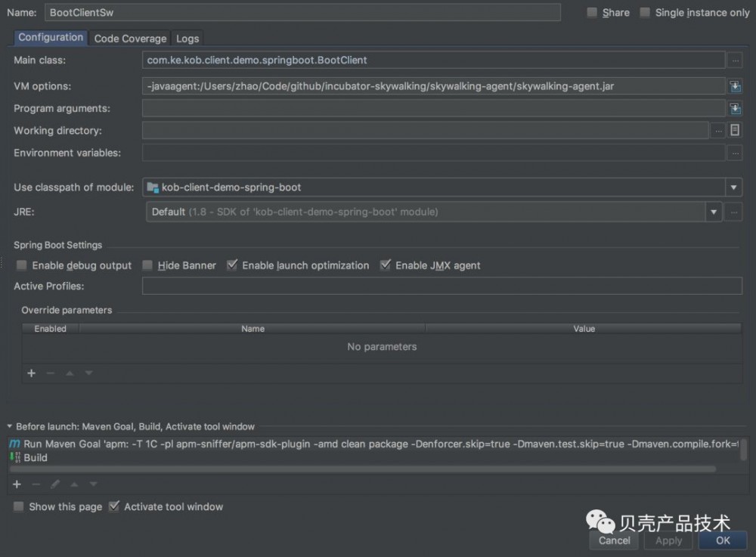This screenshot has width=756, height=557.
Task: Click Before launch horizontal scrollbar
Action: click(363, 469)
